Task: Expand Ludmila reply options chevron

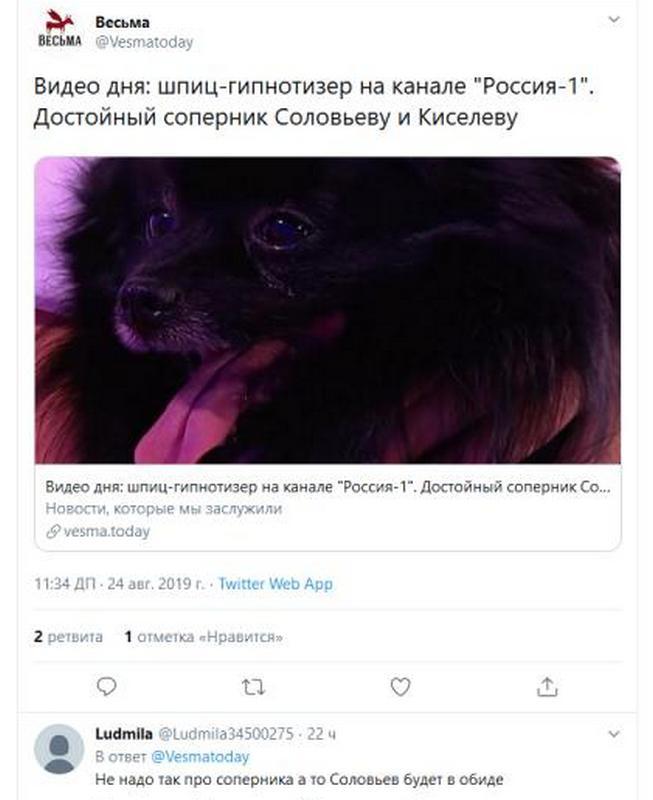Action: click(x=614, y=734)
